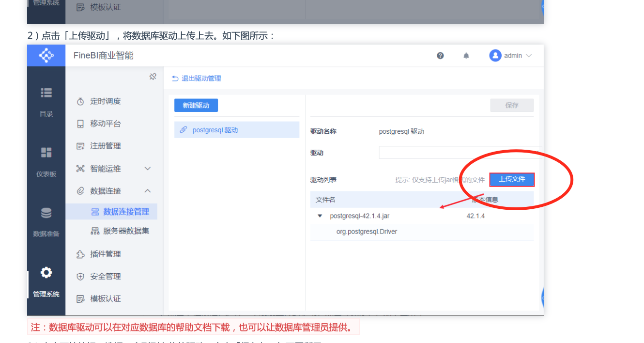The image size is (644, 343).
Task: Open the 仪表板 dashboard sidebar icon
Action: (x=46, y=153)
